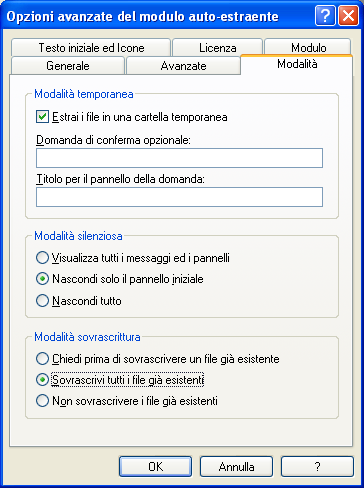Viewport: 364px width, 488px height.
Task: Click the bottom question-mark help button
Action: point(317,466)
